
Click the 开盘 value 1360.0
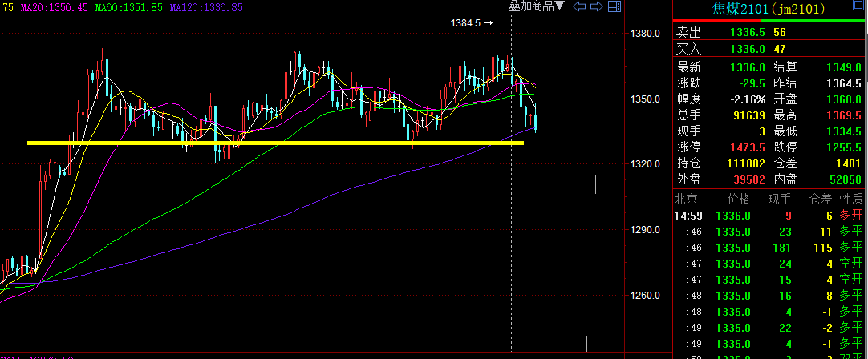(x=844, y=99)
